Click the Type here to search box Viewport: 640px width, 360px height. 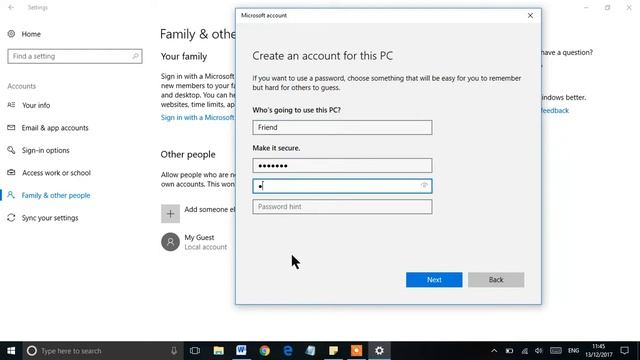click(x=104, y=351)
